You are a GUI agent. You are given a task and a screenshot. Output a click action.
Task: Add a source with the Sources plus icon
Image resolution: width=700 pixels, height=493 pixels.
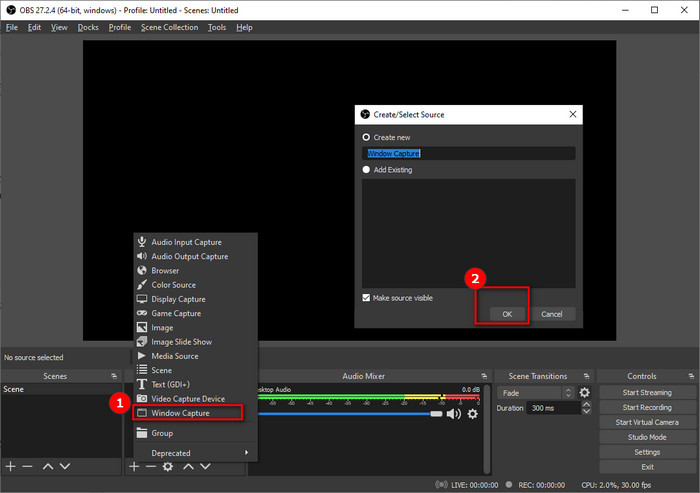[134, 466]
